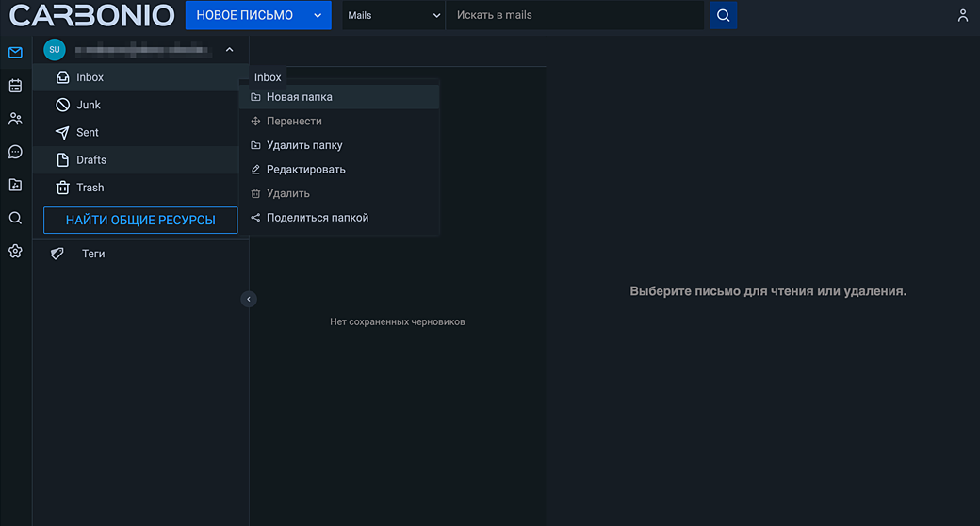980x526 pixels.
Task: Choose Редактировать from context menu
Action: (338, 170)
